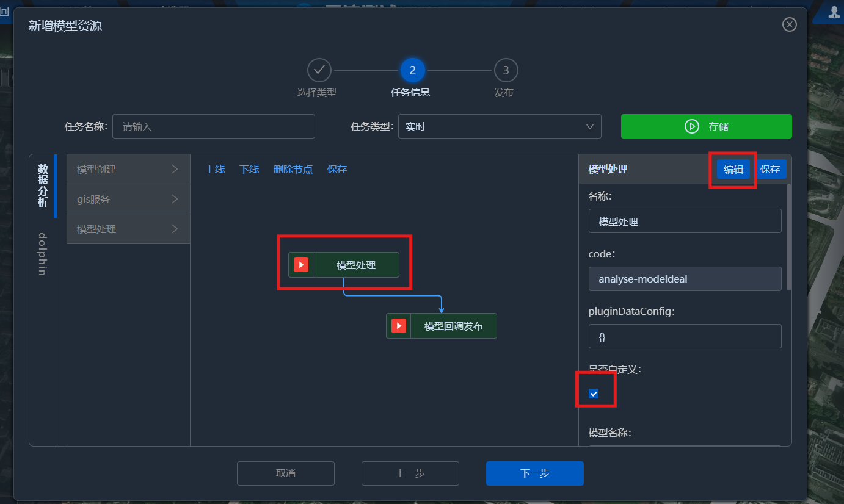Click 上线 in the canvas toolbar
The height and width of the screenshot is (504, 844).
(215, 169)
